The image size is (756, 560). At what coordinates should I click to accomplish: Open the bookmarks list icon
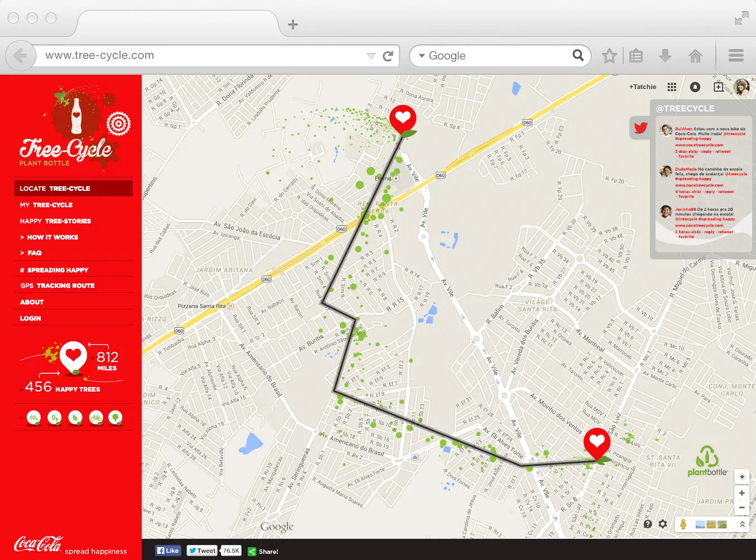[x=636, y=56]
